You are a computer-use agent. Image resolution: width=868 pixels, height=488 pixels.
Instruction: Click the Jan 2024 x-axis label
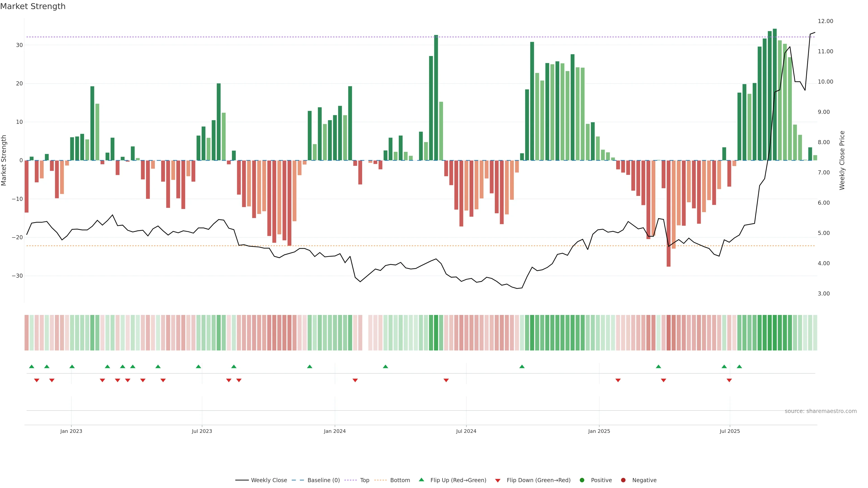335,431
